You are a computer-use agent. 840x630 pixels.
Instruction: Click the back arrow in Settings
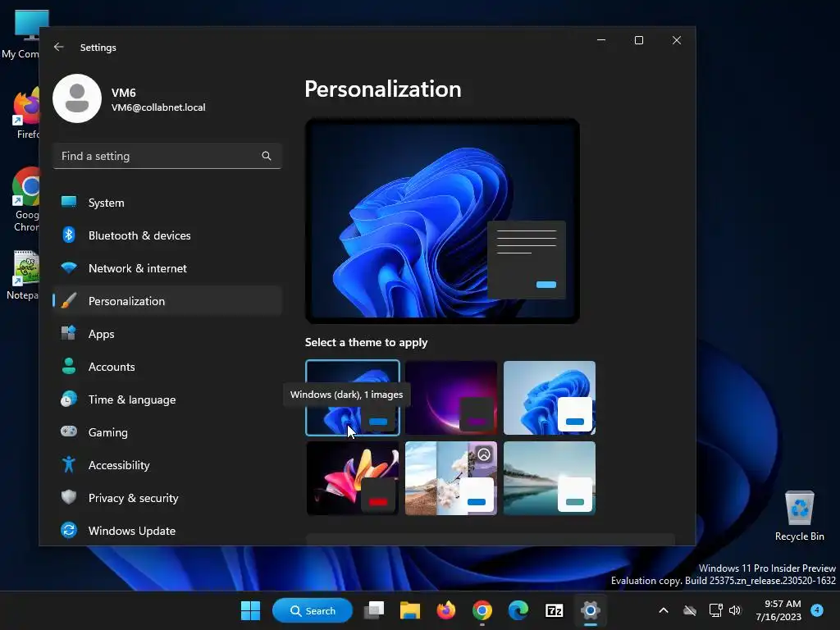tap(59, 47)
